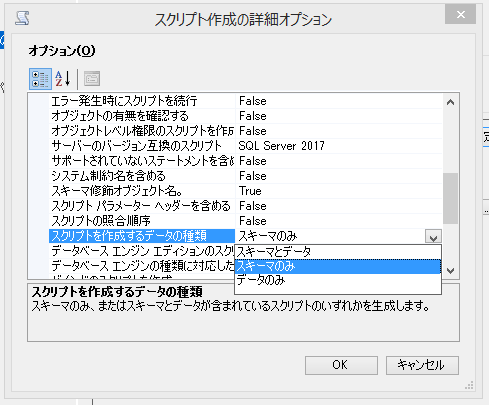The width and height of the screenshot is (489, 405).
Task: Click False value for システム制約名を含める
Action: [253, 176]
